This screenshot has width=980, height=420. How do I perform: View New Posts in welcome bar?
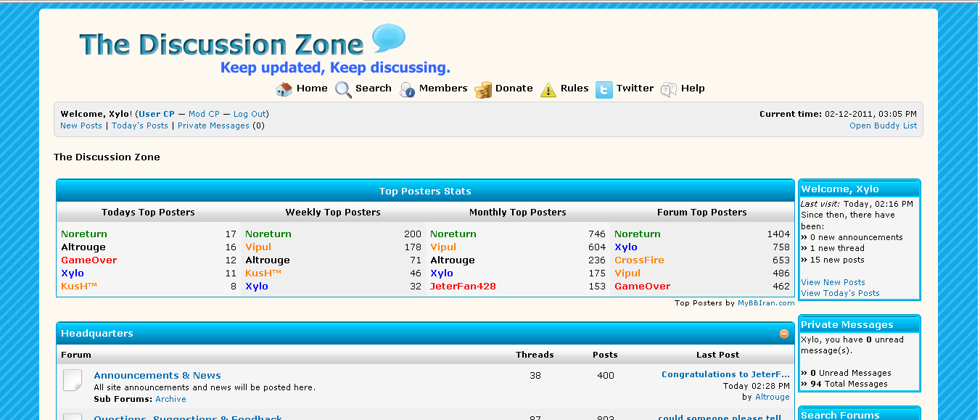point(81,125)
